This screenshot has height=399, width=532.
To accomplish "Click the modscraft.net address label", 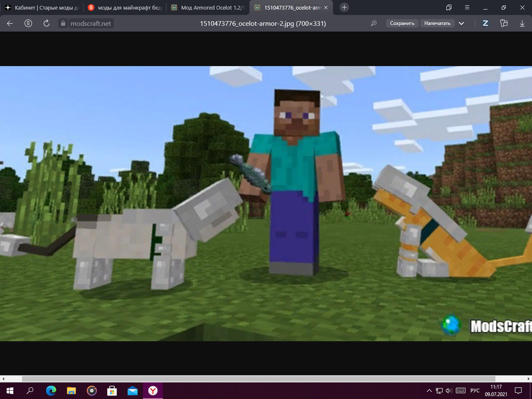I will (x=91, y=23).
